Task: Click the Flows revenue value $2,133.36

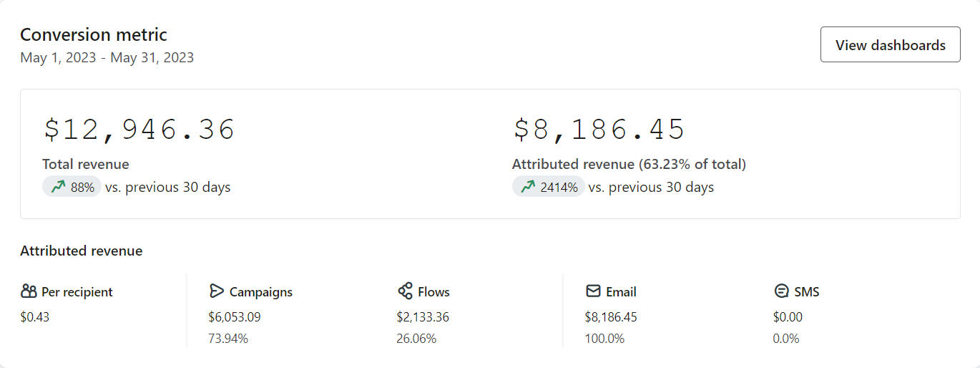Action: point(423,316)
